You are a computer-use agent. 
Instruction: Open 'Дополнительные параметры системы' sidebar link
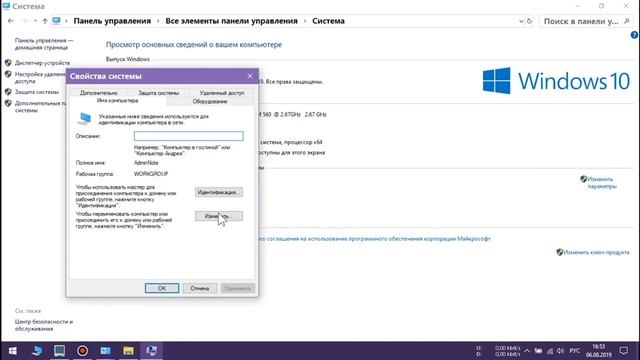pyautogui.click(x=40, y=107)
